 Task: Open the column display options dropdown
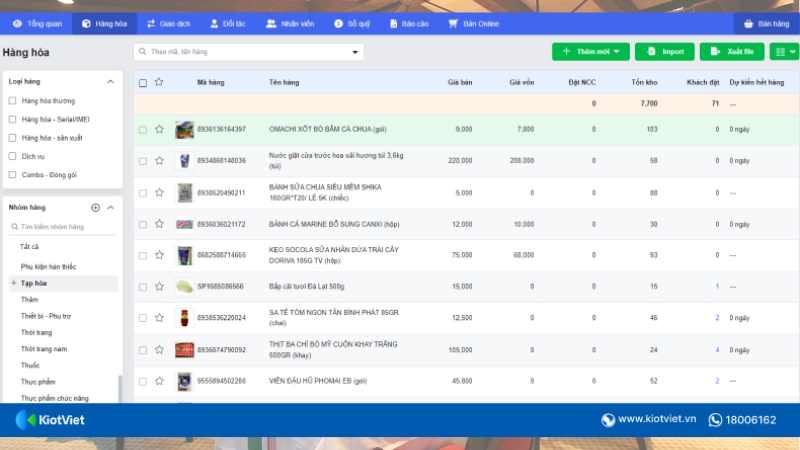coord(785,51)
